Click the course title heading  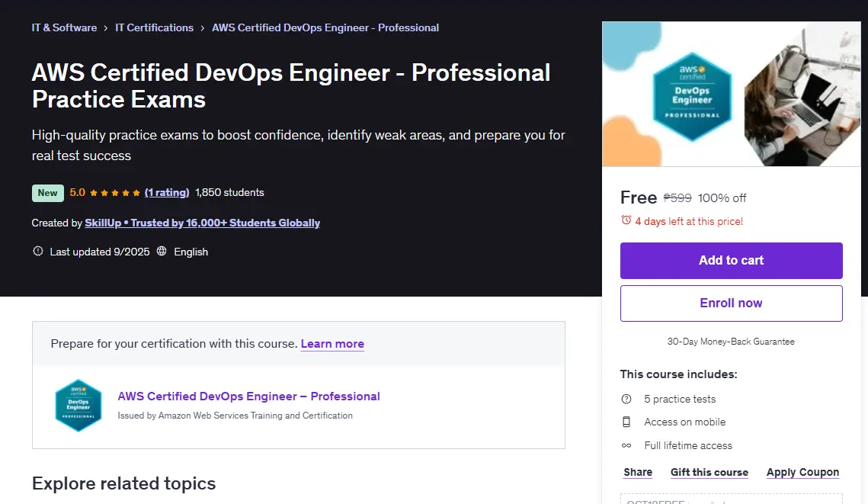[291, 86]
